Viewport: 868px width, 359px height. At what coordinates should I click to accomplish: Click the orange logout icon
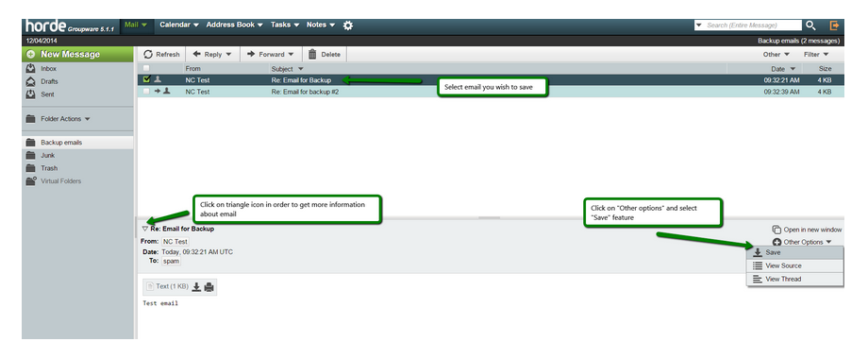pyautogui.click(x=834, y=25)
